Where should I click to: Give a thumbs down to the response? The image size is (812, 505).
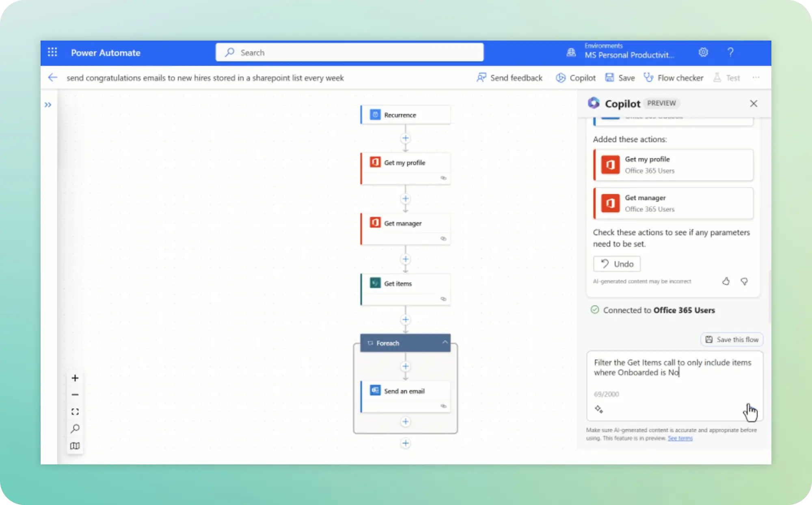click(x=744, y=281)
